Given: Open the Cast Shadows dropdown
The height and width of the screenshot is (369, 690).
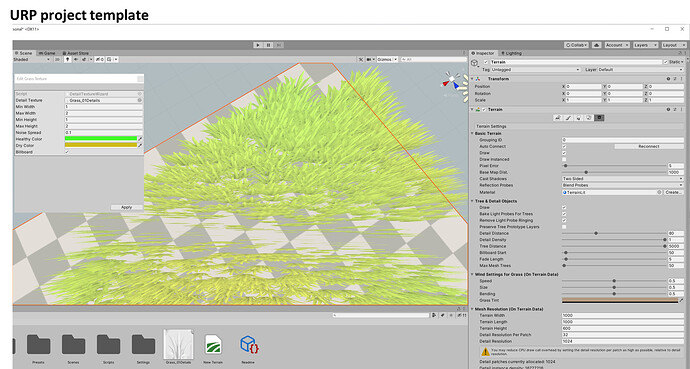Looking at the screenshot, I should pyautogui.click(x=623, y=179).
